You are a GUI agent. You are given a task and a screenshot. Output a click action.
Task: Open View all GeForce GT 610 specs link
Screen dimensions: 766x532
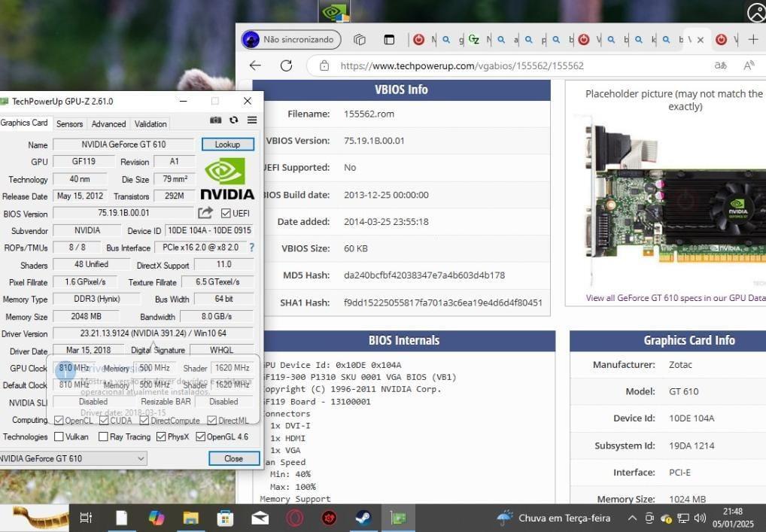pyautogui.click(x=676, y=297)
